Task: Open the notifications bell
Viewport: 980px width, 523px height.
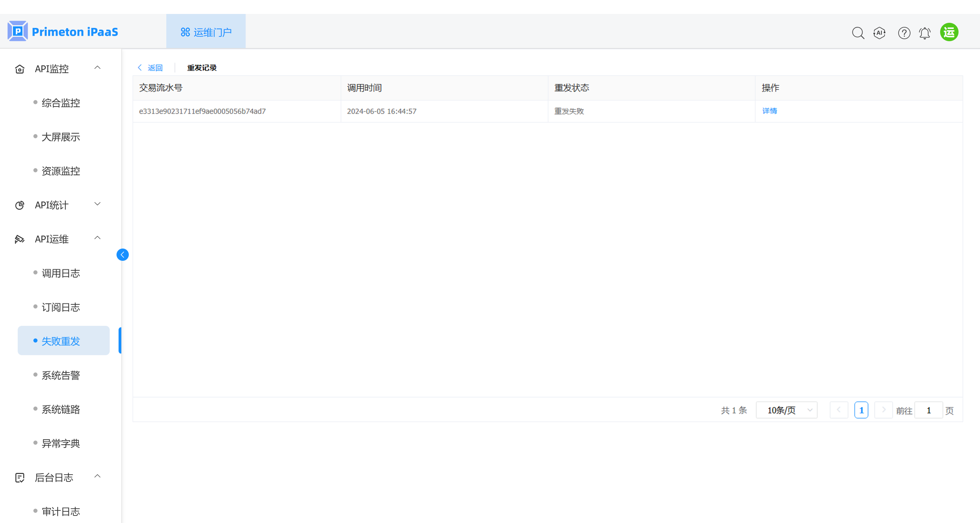Action: tap(925, 33)
